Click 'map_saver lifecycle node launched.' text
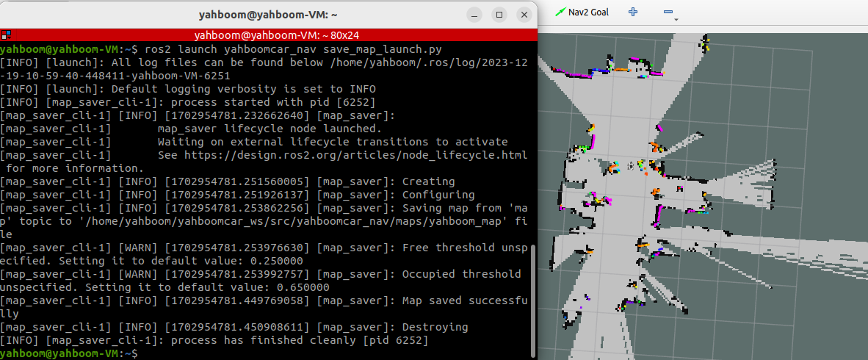The image size is (868, 360). [x=270, y=129]
